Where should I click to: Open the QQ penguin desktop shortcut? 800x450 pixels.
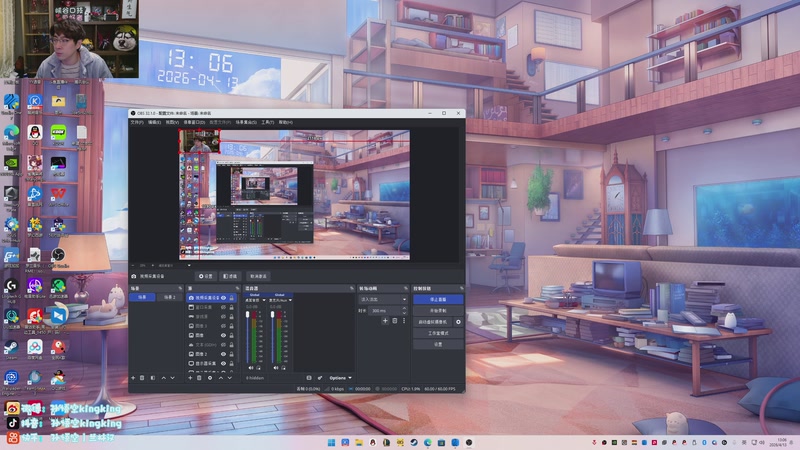35,135
